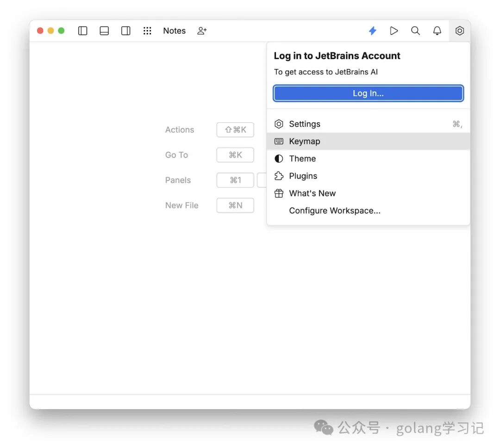Click the ⇧⌘K shortcut box

(235, 130)
